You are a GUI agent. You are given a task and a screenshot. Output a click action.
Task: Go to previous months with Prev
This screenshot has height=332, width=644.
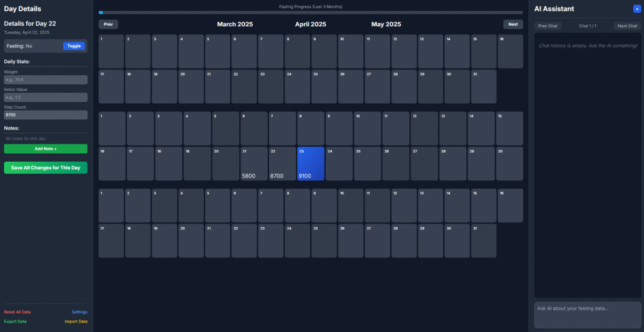pos(108,24)
